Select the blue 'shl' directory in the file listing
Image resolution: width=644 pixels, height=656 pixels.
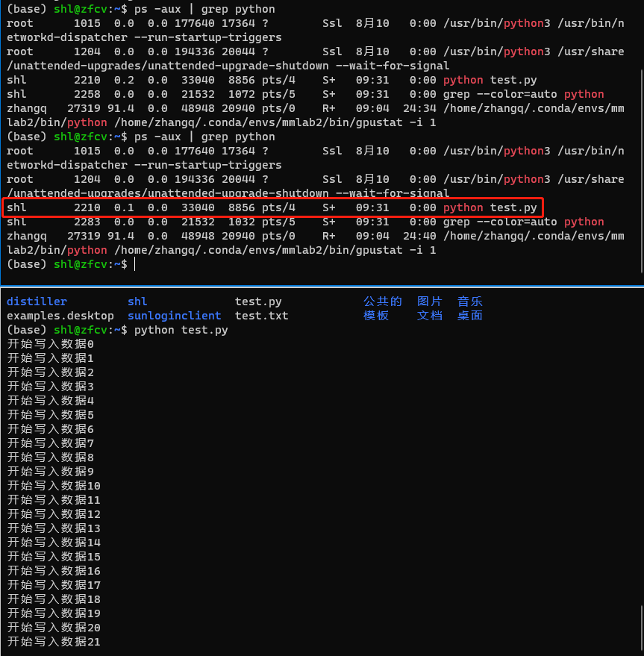[137, 302]
